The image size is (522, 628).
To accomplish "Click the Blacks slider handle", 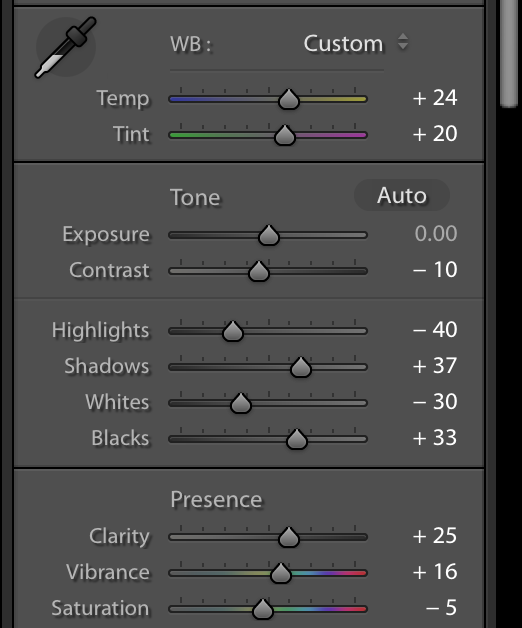I will pos(297,439).
